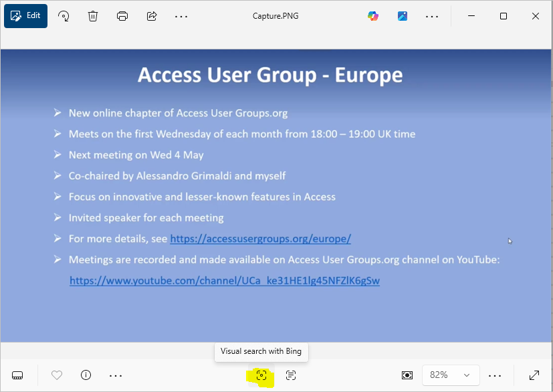Launch Copilot from the title bar
Viewport: 553px width, 392px height.
[x=372, y=16]
